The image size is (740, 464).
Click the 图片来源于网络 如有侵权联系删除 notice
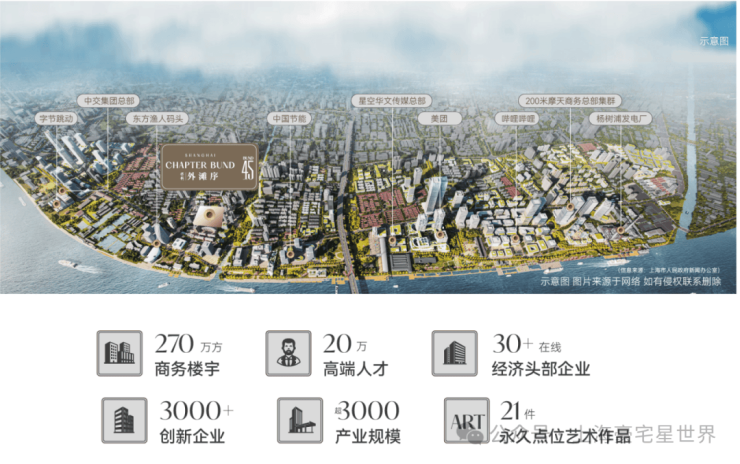pos(647,281)
